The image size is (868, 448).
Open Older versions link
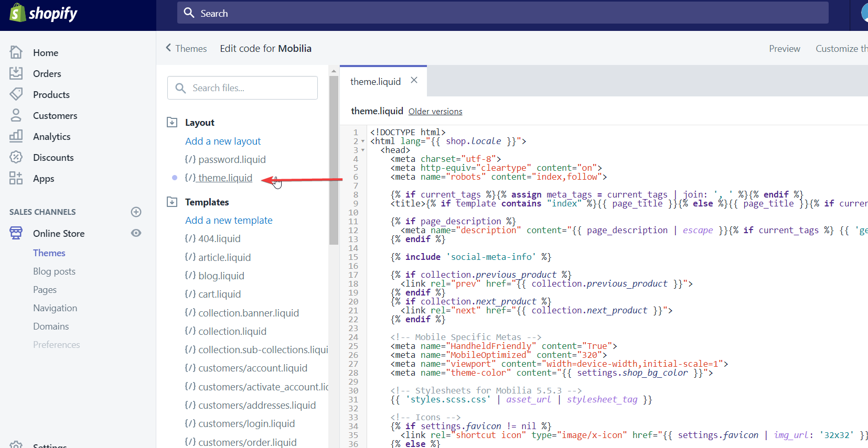[435, 111]
